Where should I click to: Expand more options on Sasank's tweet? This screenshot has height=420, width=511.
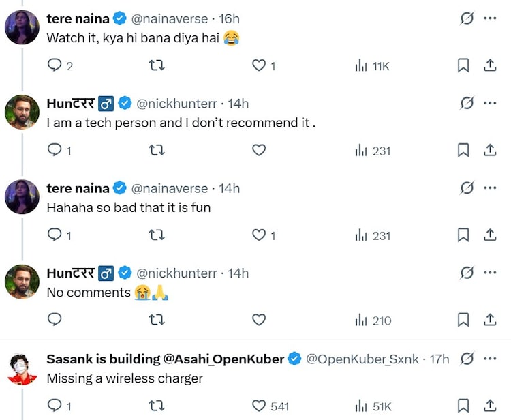(x=490, y=358)
